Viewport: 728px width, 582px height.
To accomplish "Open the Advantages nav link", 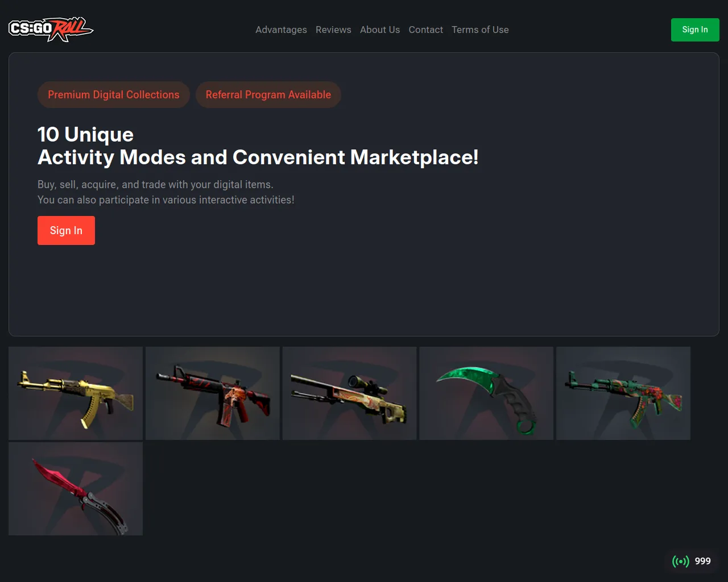I will point(281,30).
